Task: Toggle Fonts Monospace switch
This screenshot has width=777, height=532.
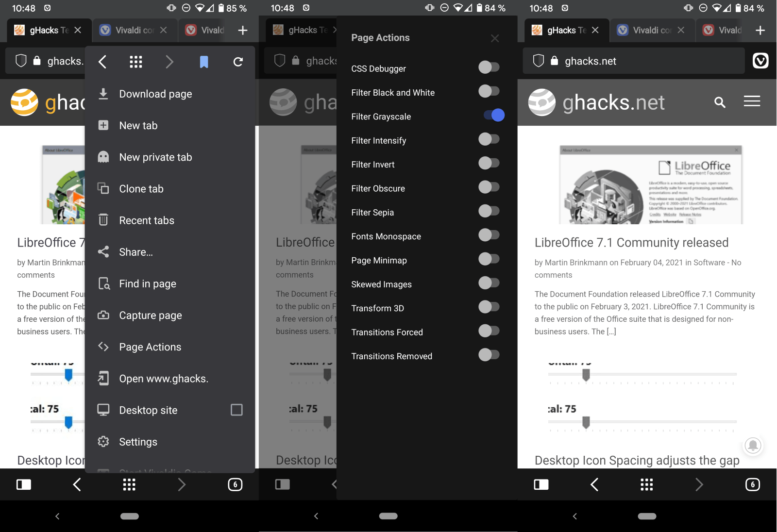Action: pyautogui.click(x=489, y=235)
